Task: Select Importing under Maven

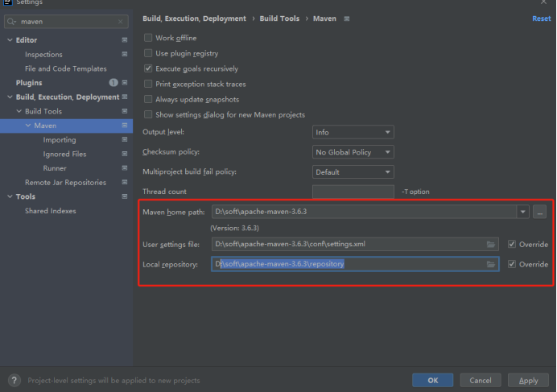Action: point(60,140)
